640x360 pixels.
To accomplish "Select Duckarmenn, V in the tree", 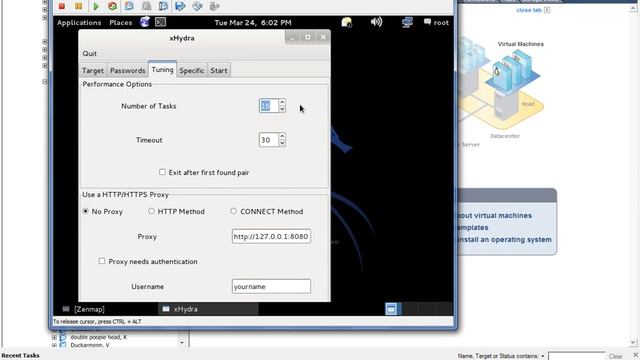I will pos(90,345).
